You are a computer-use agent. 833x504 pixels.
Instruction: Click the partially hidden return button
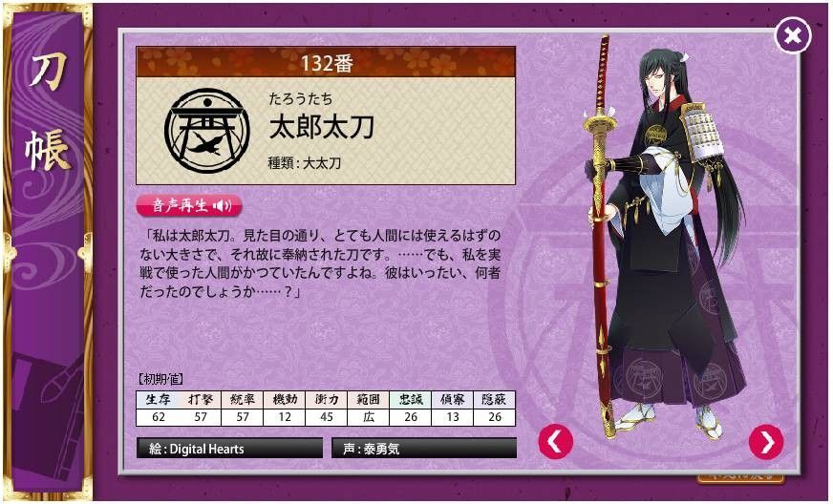tap(741, 477)
